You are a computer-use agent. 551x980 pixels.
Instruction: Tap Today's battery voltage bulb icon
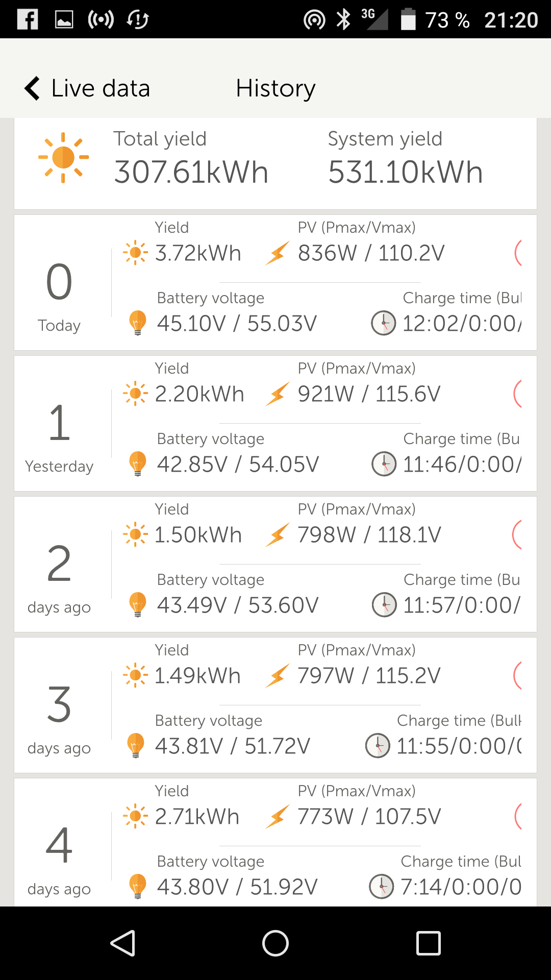click(x=137, y=323)
